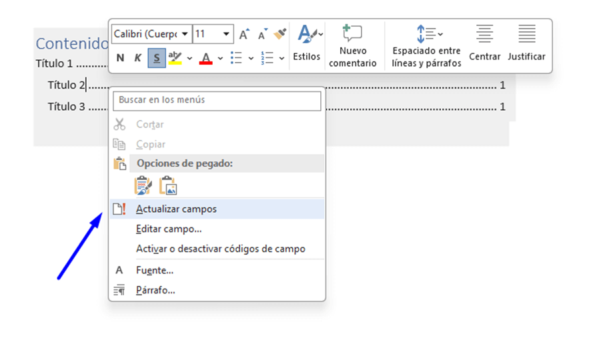This screenshot has width=591, height=364.
Task: Click Título 2 table of contents entry
Action: click(66, 85)
